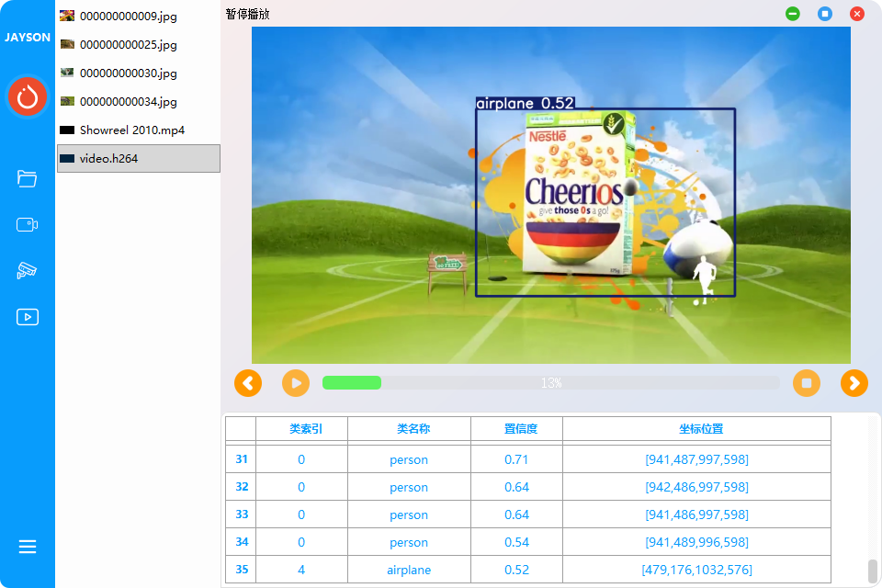Select row header 33 in results table
This screenshot has height=588, width=882.
tap(242, 514)
